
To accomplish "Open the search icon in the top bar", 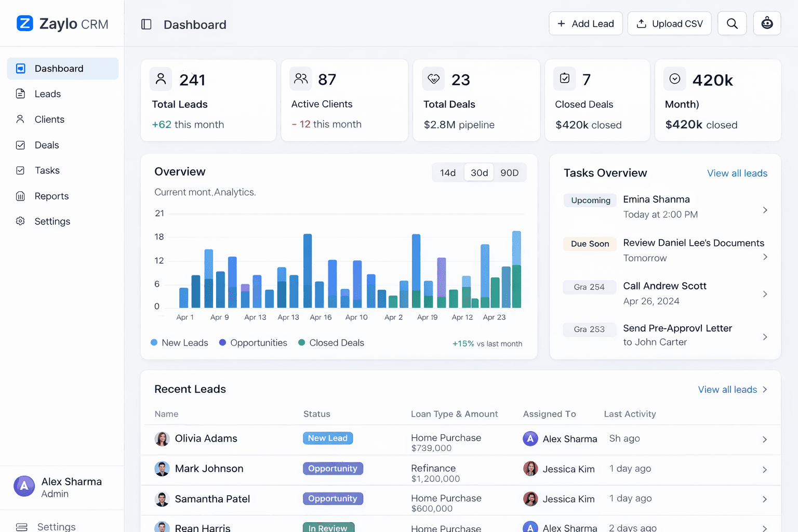I will 732,23.
